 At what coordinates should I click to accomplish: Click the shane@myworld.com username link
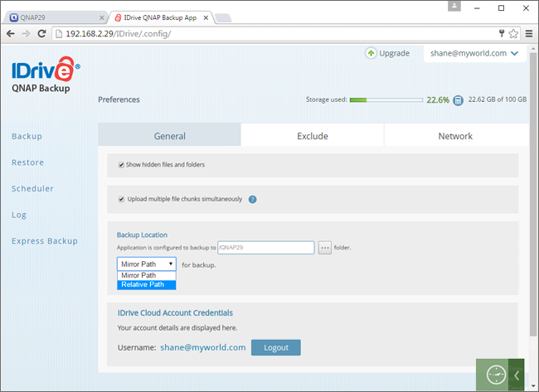(x=203, y=347)
